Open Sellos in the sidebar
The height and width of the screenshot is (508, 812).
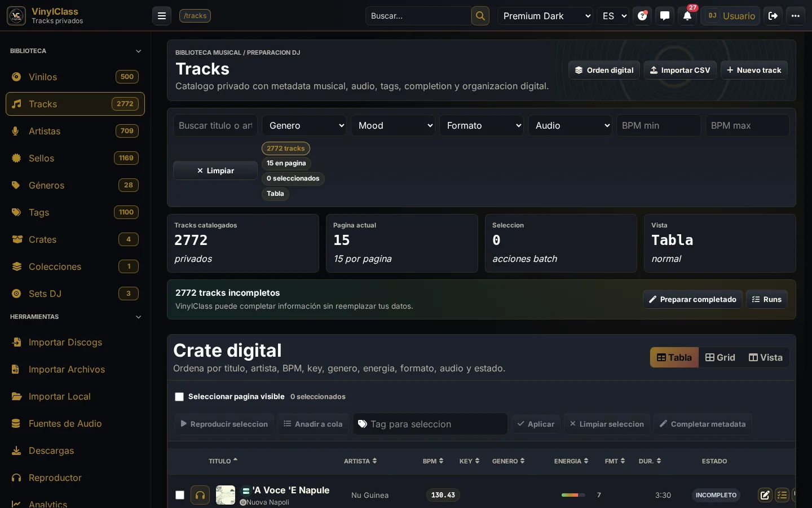(x=75, y=158)
